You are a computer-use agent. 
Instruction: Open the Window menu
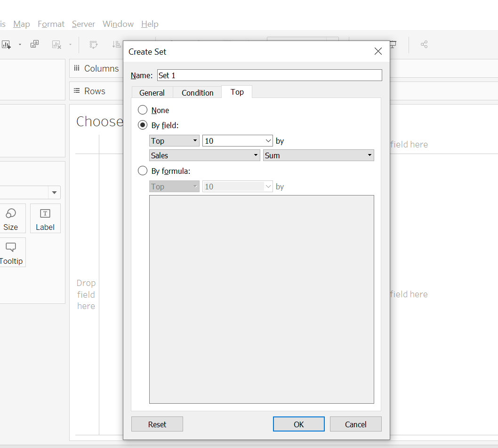tap(118, 24)
